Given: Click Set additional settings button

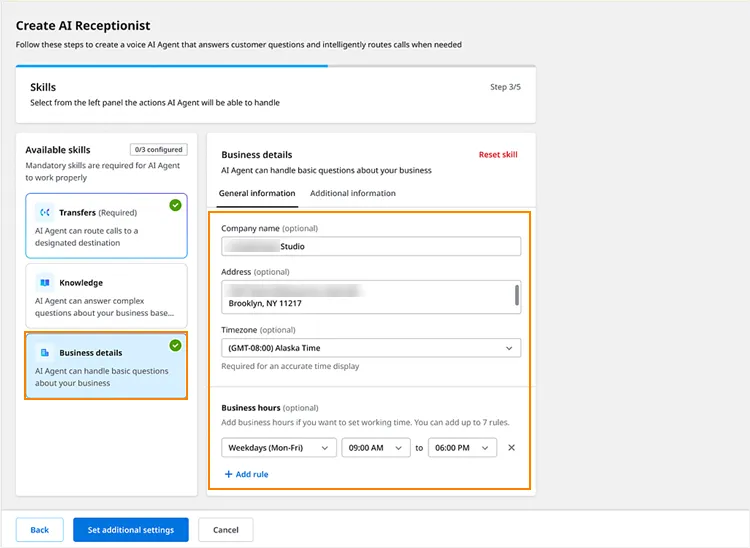Looking at the screenshot, I should click(x=131, y=529).
